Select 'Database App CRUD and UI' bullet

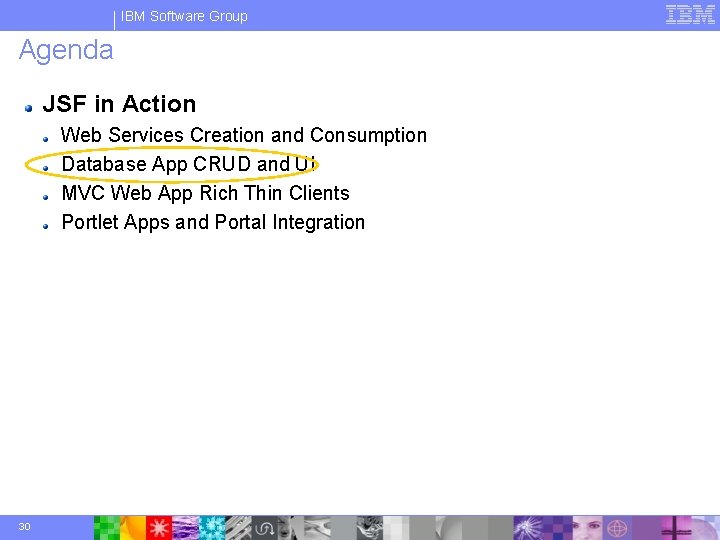point(189,164)
